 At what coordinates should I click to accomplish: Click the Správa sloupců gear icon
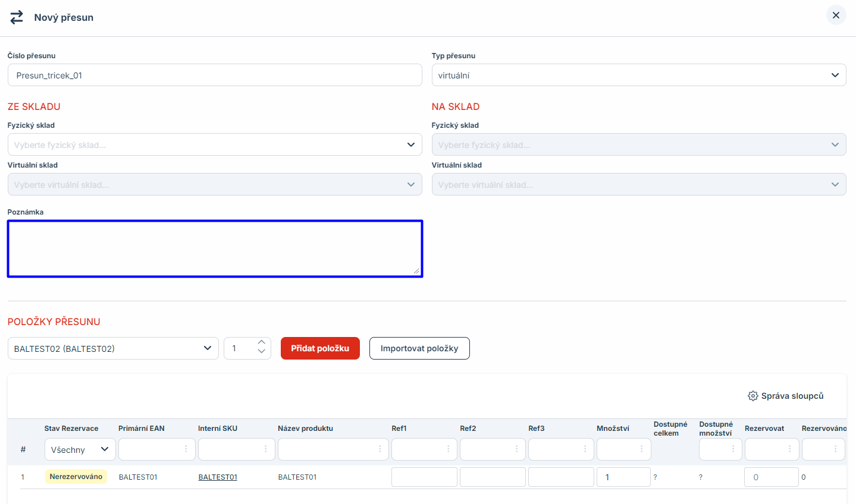pos(752,396)
